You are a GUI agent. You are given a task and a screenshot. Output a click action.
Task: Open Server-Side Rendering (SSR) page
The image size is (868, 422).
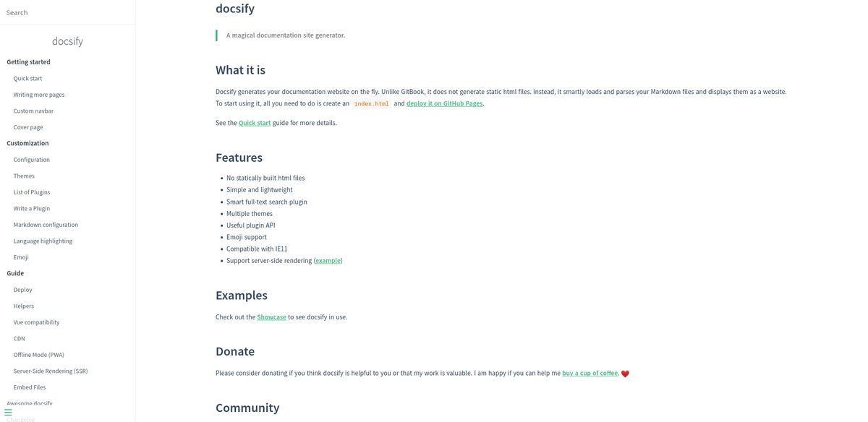(51, 371)
